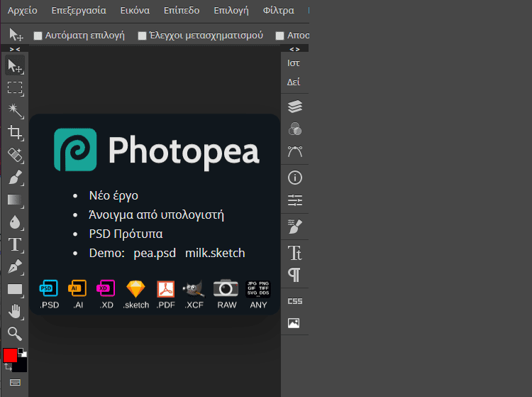
Task: Click the Νέο έργο link
Action: [x=113, y=195]
